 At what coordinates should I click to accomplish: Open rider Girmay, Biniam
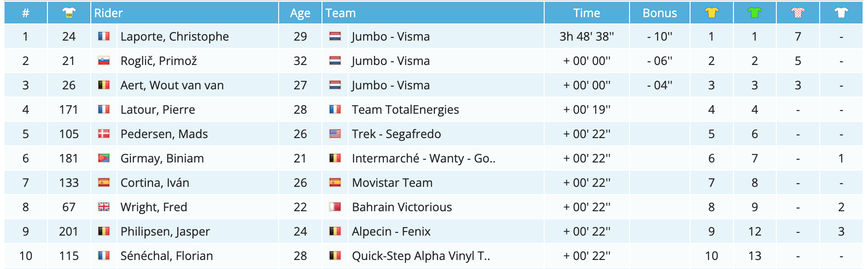162,158
